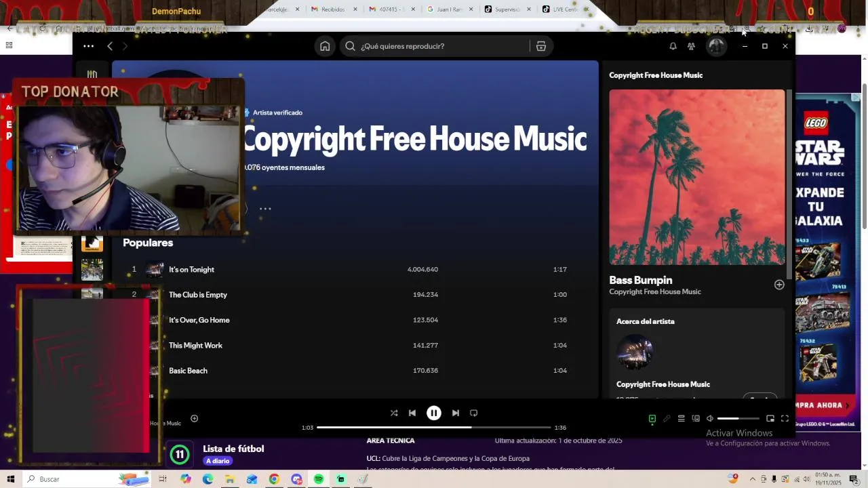Viewport: 868px width, 488px height.
Task: Open Your Library icon in sidebar
Action: [92, 74]
